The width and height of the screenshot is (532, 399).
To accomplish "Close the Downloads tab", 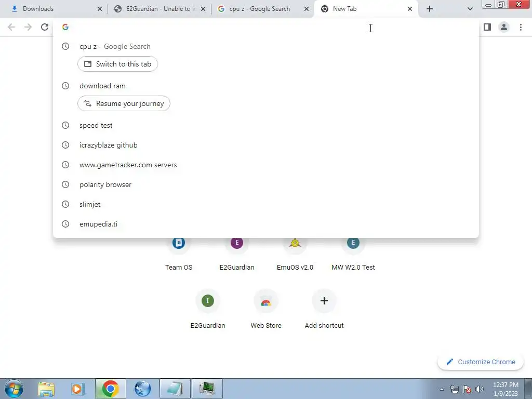I will 99,9.
